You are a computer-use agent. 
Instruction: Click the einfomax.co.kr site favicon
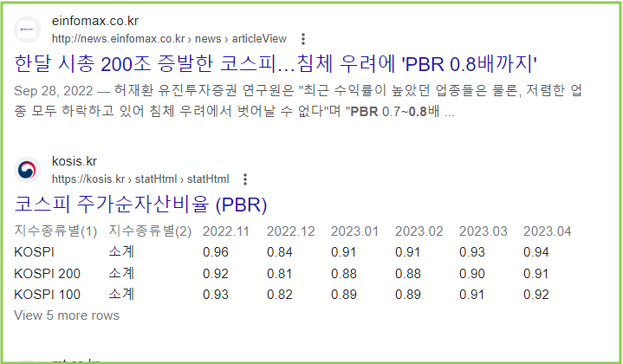click(x=28, y=29)
